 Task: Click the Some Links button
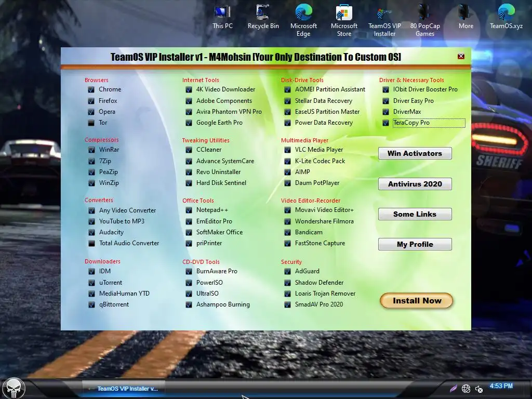click(x=415, y=214)
